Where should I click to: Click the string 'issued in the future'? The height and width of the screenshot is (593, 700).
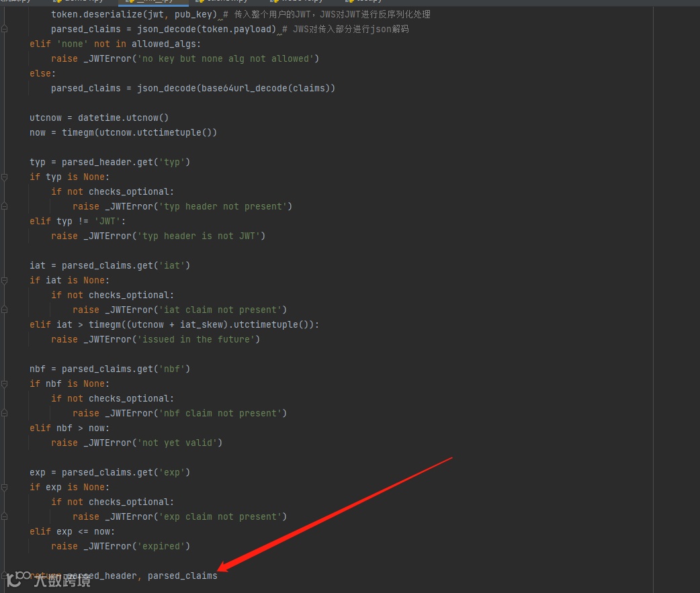[x=196, y=339]
